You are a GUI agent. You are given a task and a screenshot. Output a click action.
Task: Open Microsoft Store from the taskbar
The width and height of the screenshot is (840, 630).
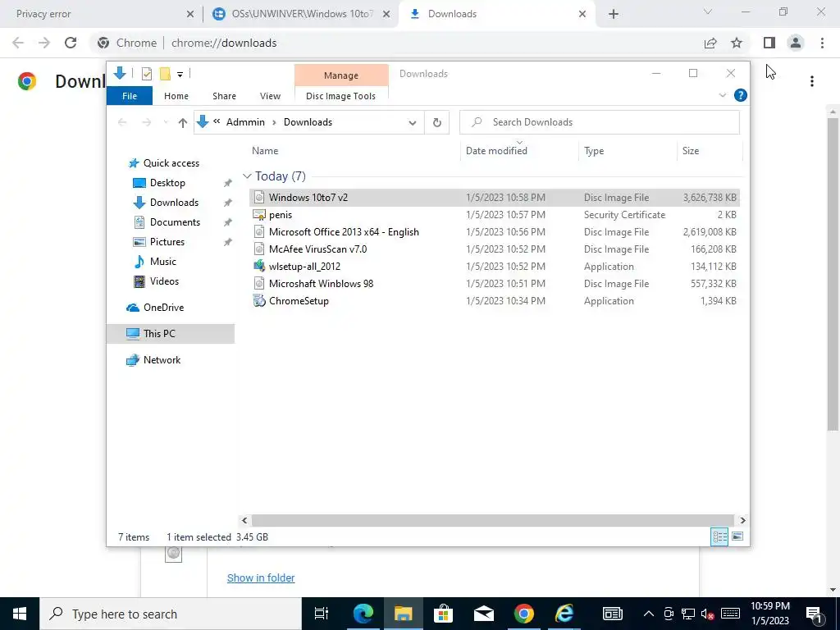pos(443,614)
